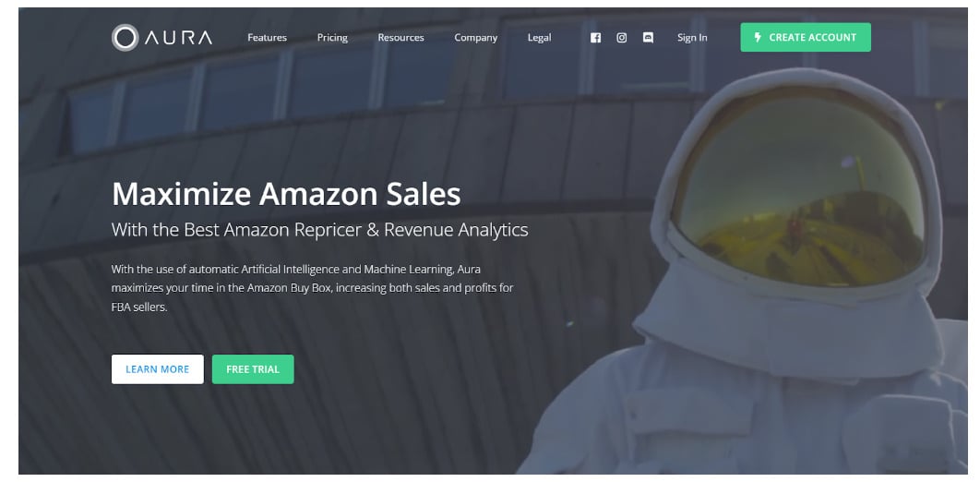This screenshot has width=980, height=482.
Task: Click the lightning bolt in Create Account
Action: (758, 38)
